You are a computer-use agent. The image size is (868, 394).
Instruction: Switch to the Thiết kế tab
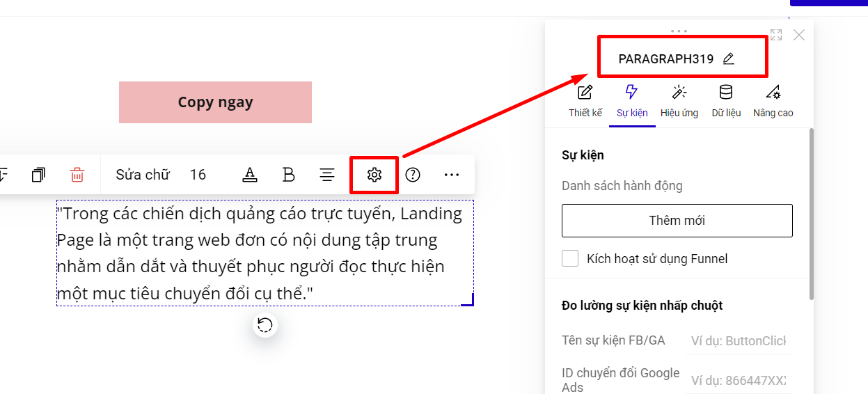585,101
